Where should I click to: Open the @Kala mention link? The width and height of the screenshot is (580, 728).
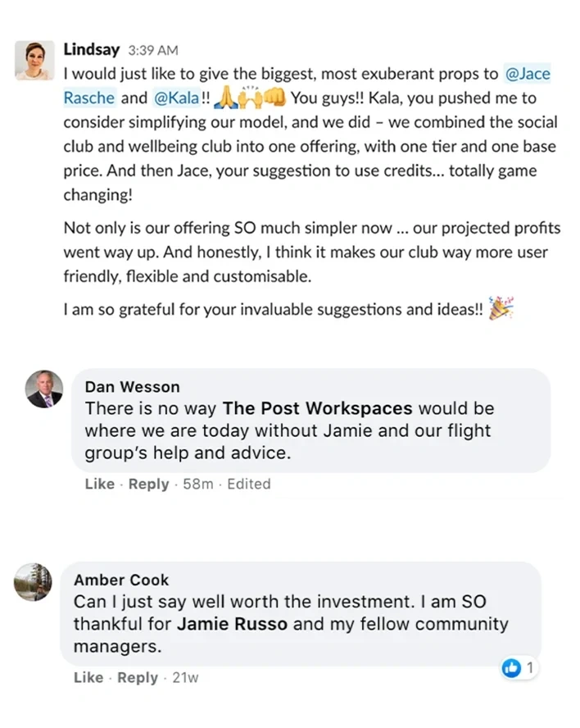coord(176,98)
